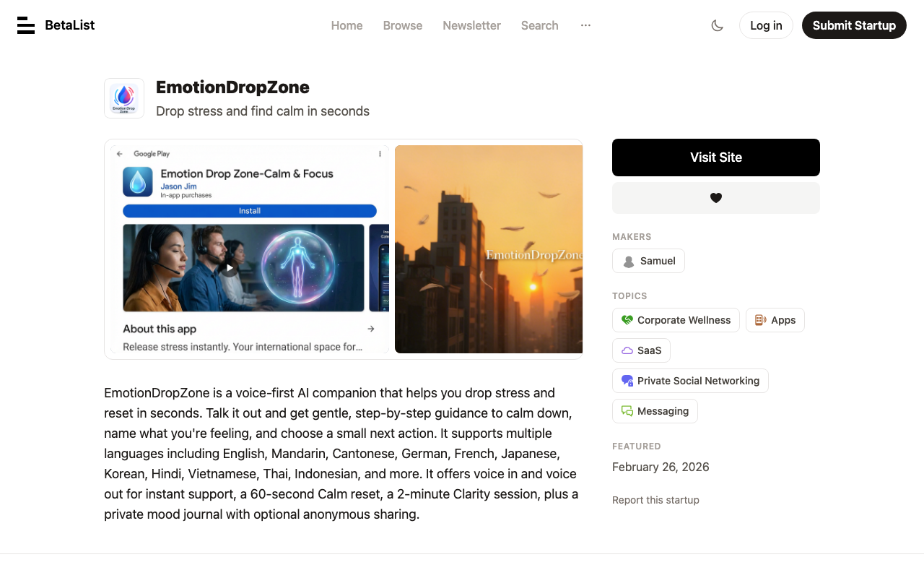This screenshot has height=578, width=924.
Task: Open the sunset city EmotionDropZone image
Action: 489,249
